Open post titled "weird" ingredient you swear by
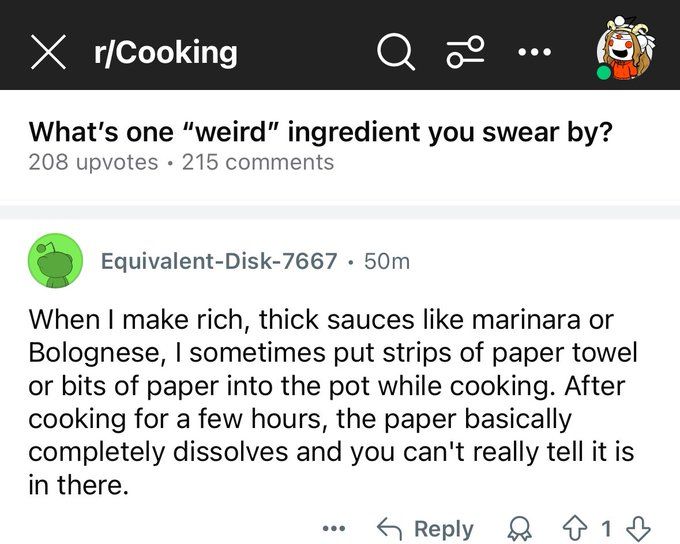The image size is (680, 544). pyautogui.click(x=320, y=132)
